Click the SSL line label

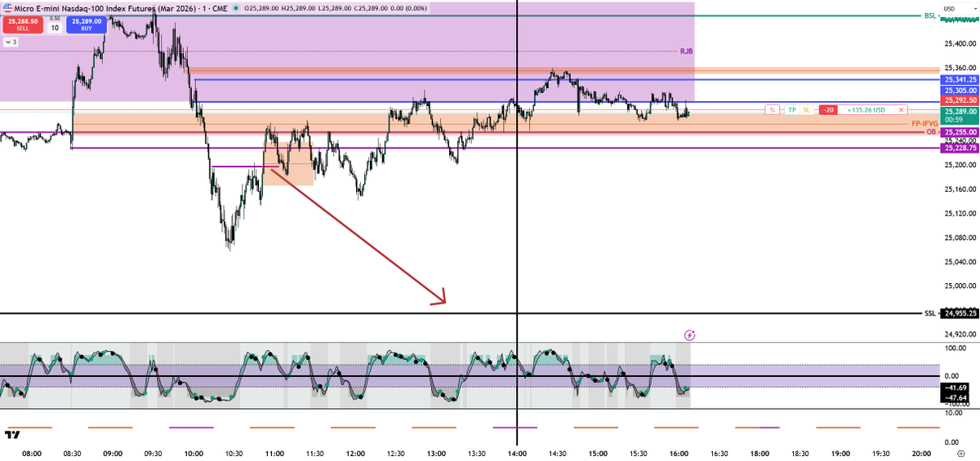[930, 313]
